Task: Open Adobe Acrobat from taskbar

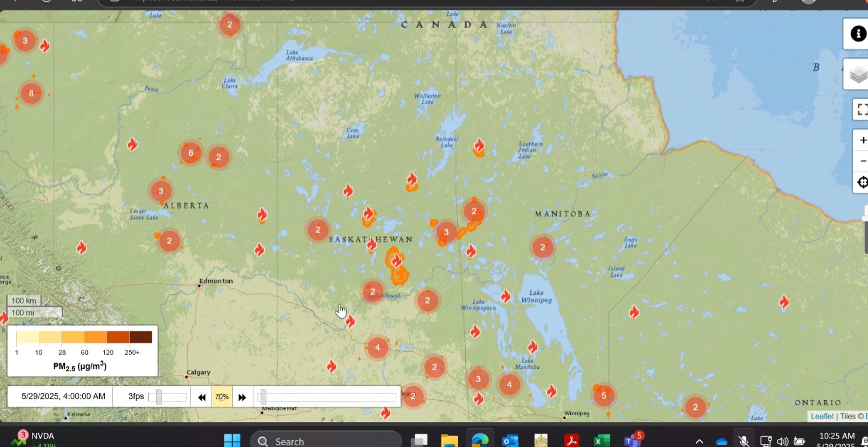Action: [571, 441]
